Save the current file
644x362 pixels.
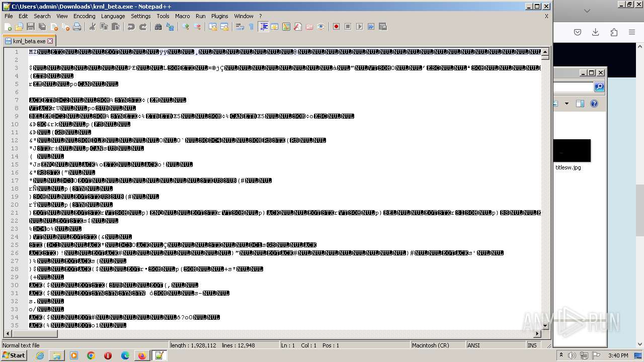[x=31, y=27]
